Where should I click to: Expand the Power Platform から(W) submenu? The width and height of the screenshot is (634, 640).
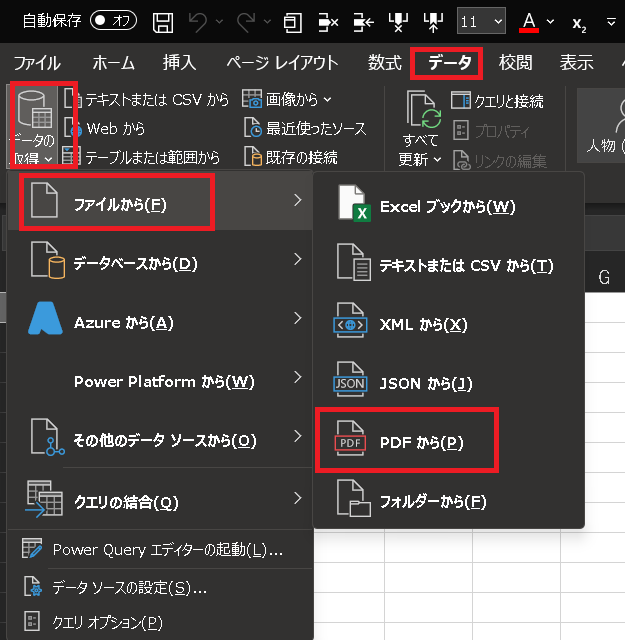(160, 379)
